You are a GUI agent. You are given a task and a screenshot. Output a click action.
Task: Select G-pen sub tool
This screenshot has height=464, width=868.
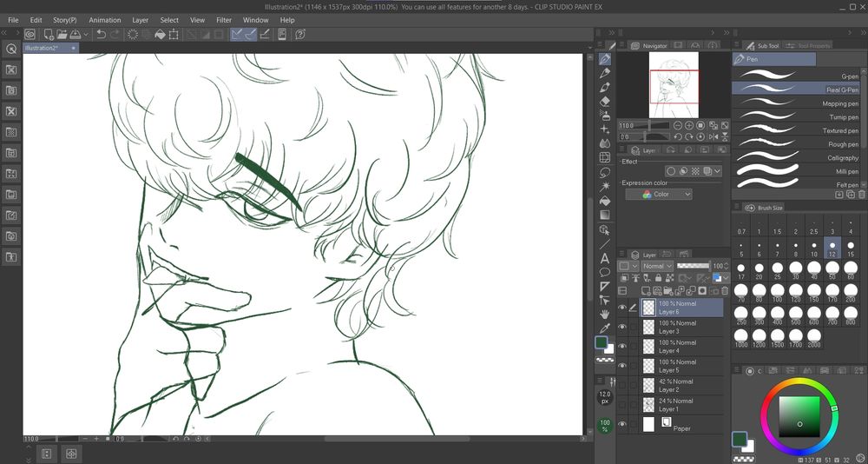tap(796, 75)
